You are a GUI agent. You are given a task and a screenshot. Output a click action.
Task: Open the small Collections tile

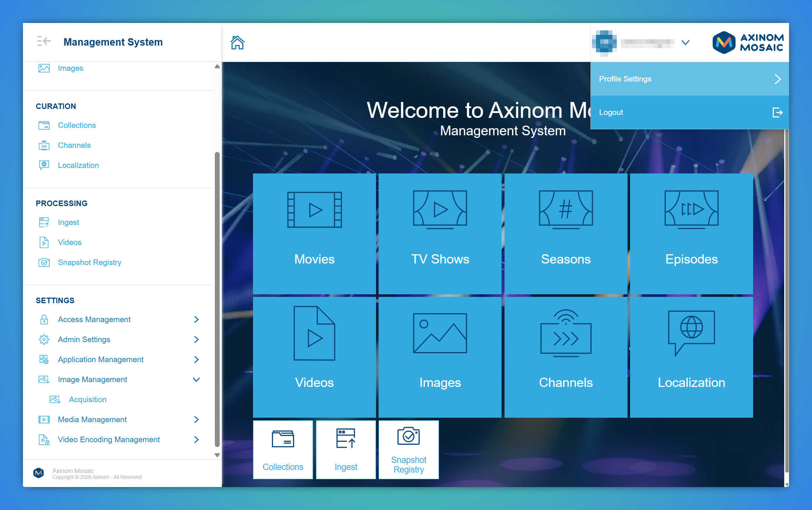point(283,450)
